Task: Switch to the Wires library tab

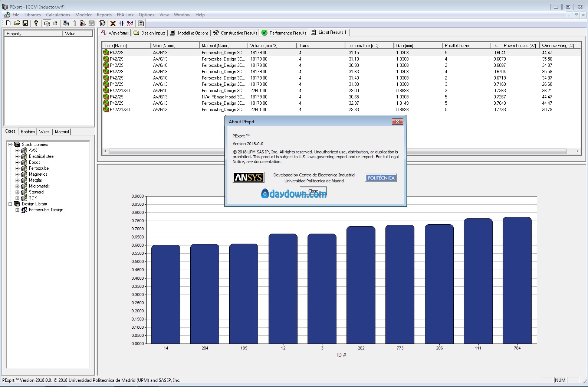Action: tap(45, 131)
